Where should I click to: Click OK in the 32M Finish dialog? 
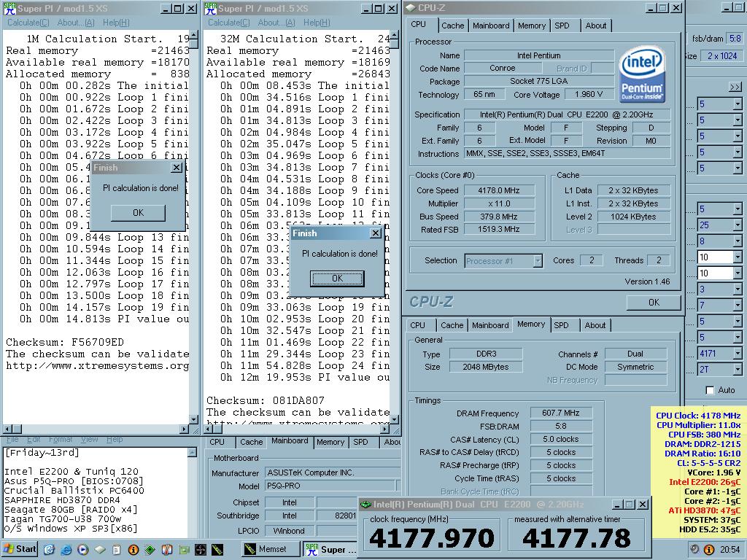point(337,279)
